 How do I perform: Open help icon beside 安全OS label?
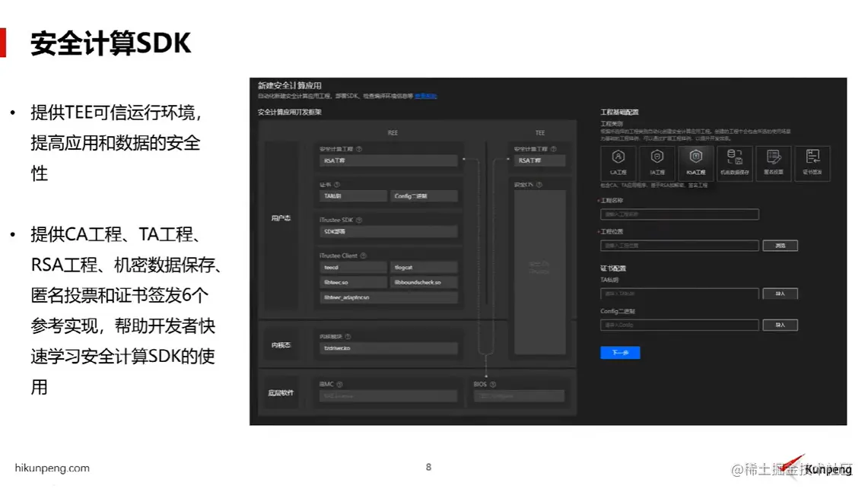[539, 184]
